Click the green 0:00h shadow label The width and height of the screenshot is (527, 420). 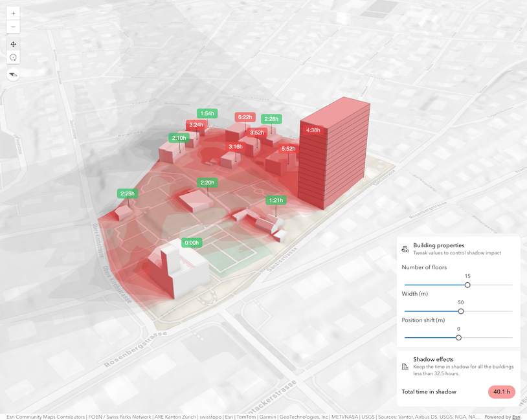point(192,243)
